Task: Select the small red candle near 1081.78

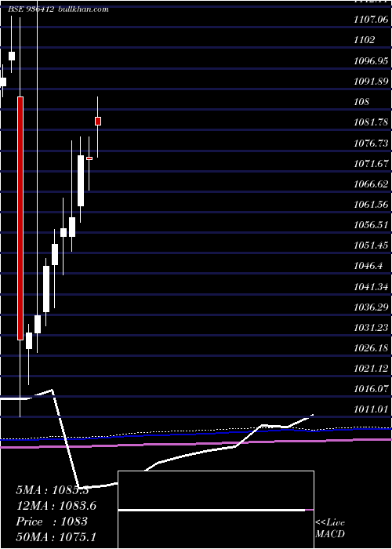Action: (98, 121)
